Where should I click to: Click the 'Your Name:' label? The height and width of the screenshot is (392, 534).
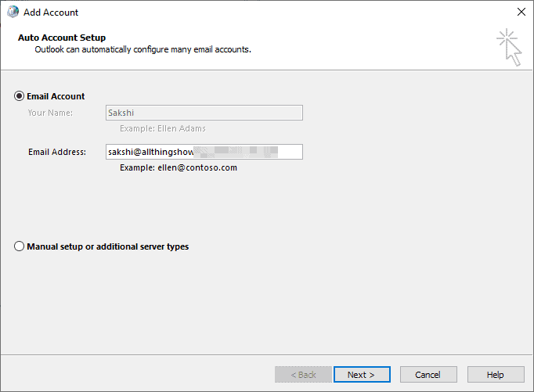point(50,113)
